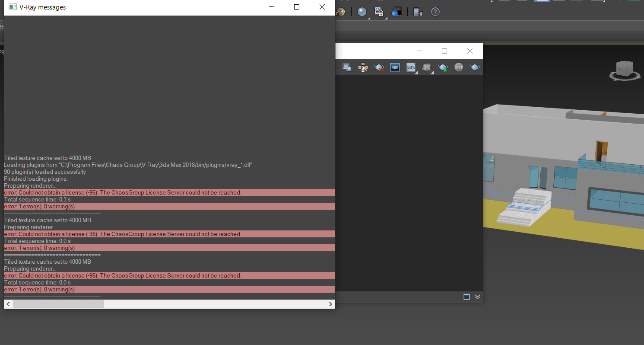This screenshot has height=345, width=644.
Task: Click the overlapping windows arrow icon in frame buffer
Action: tap(347, 67)
